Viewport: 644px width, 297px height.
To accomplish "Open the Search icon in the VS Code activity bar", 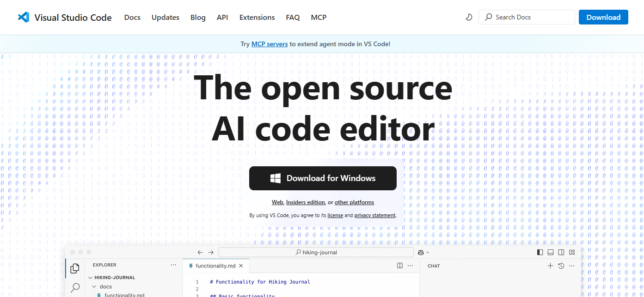I will point(74,288).
